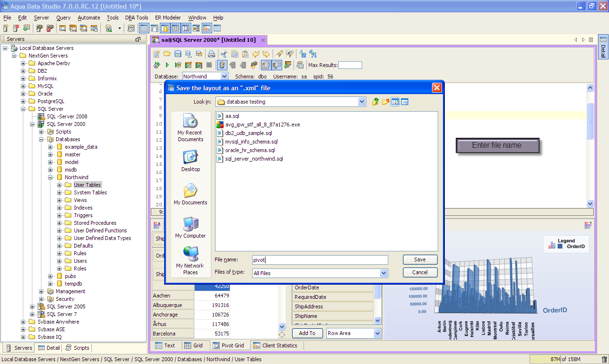This screenshot has width=609, height=364.
Task: Click the Register Server icon in the main toolbar
Action: coord(6,29)
